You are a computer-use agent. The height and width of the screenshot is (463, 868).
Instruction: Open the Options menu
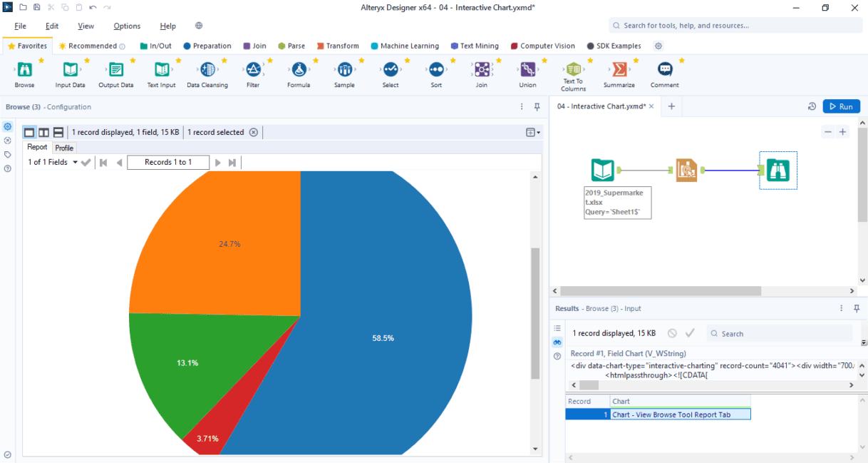tap(127, 26)
